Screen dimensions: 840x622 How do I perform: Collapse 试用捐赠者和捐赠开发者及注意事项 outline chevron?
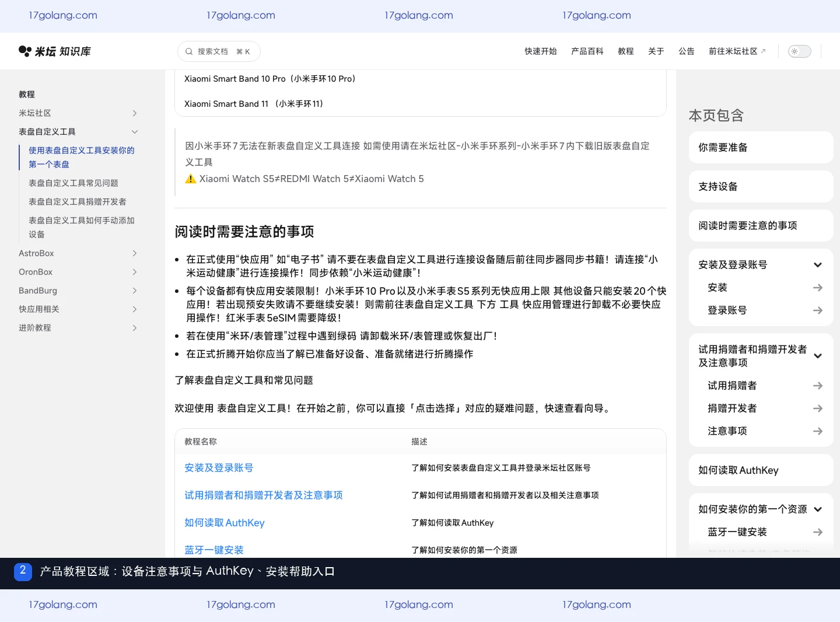818,356
